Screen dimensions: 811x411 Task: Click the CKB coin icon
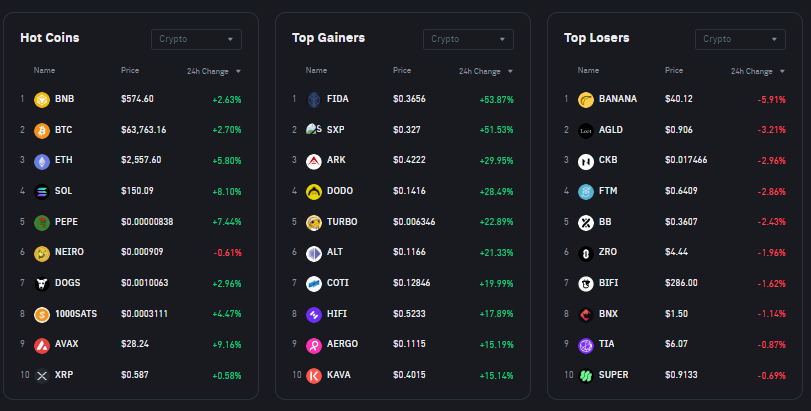pos(586,162)
